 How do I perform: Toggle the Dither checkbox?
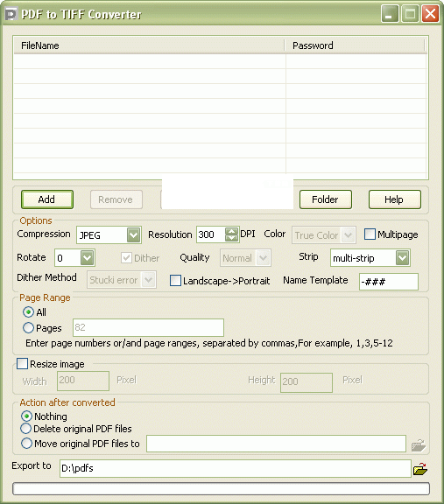click(x=126, y=257)
